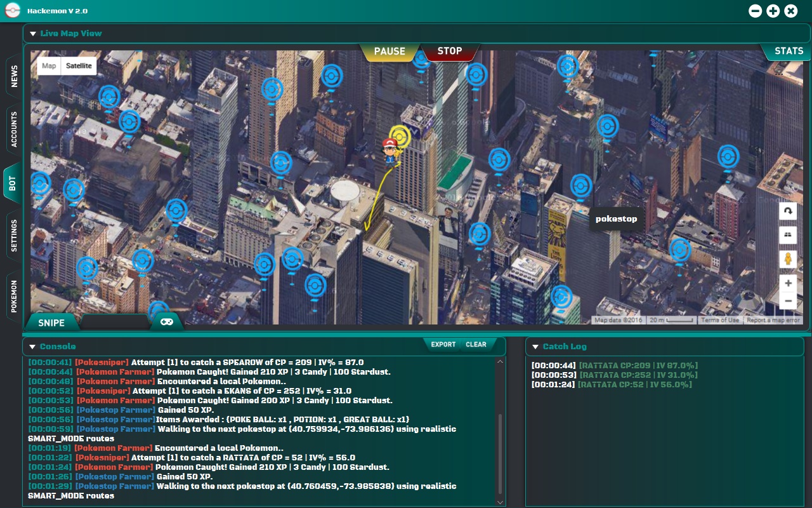Clear the console output
Viewport: 812px width, 508px height.
[476, 345]
